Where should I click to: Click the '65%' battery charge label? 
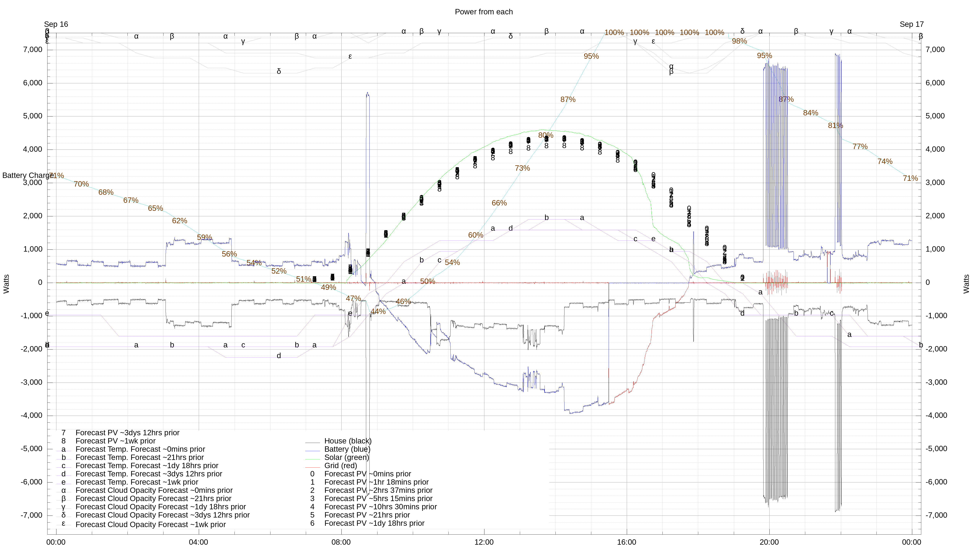[x=155, y=208]
